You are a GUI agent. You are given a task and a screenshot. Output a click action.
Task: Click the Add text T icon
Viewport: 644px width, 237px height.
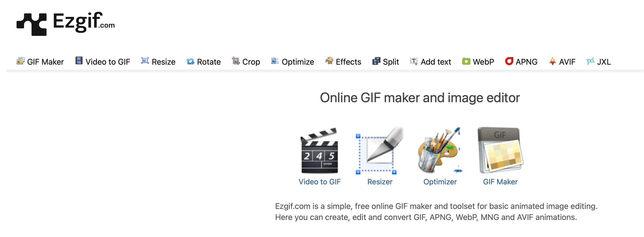point(414,61)
